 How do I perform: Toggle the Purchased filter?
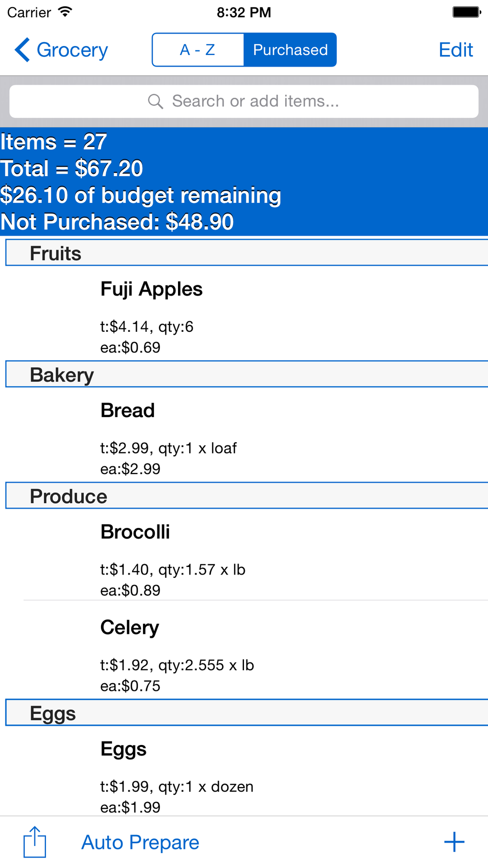[x=290, y=49]
